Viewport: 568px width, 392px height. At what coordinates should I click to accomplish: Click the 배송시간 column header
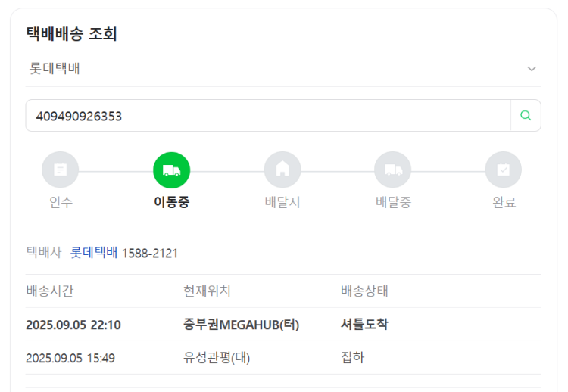[x=50, y=291]
